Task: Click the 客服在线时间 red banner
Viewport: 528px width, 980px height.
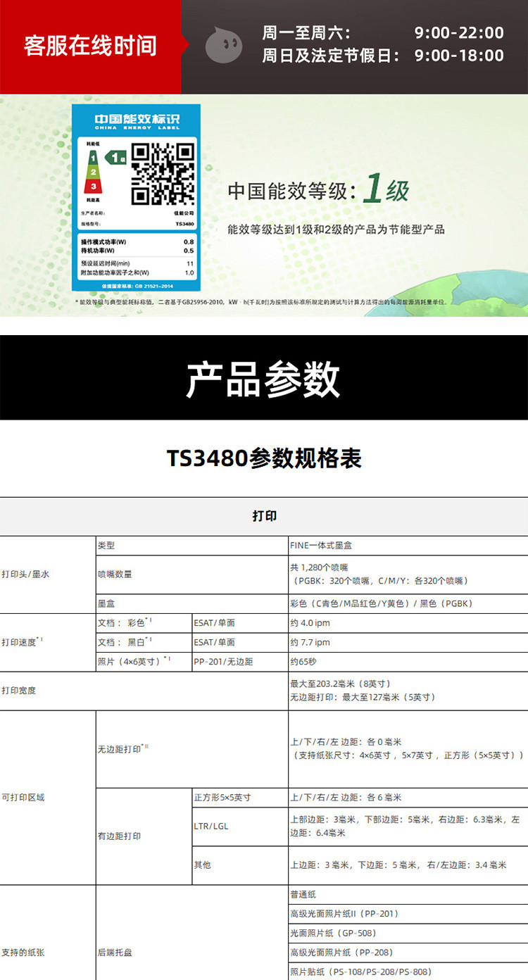Action: coord(90,46)
